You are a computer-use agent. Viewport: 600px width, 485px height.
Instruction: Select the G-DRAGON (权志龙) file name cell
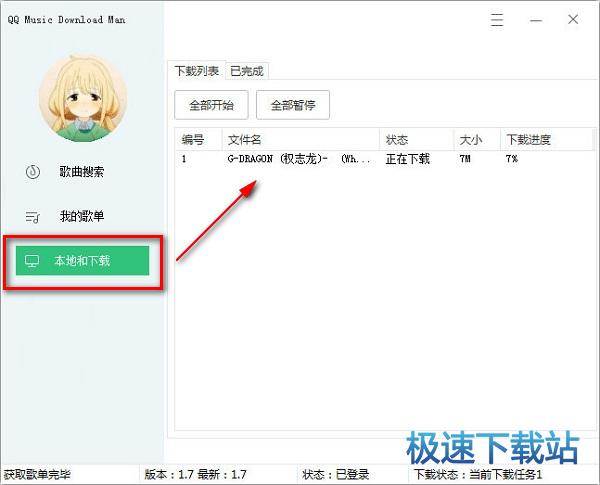click(x=298, y=158)
